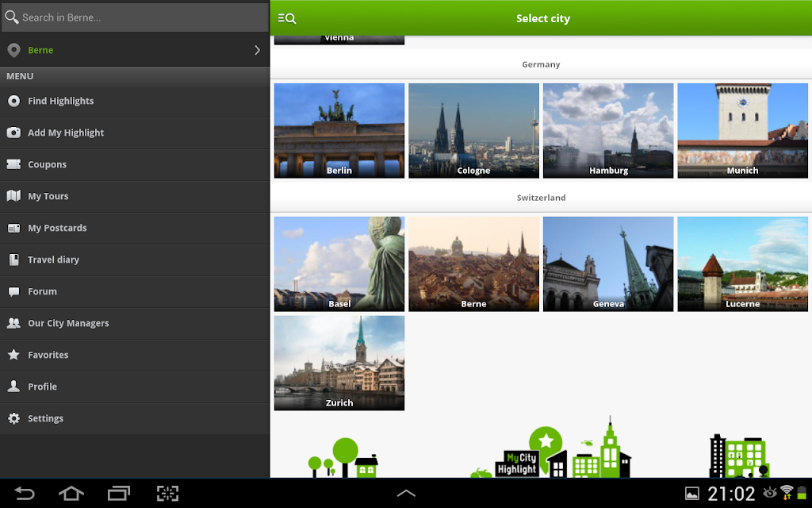812x508 pixels.
Task: Select the Berne city thumbnail
Action: click(474, 264)
